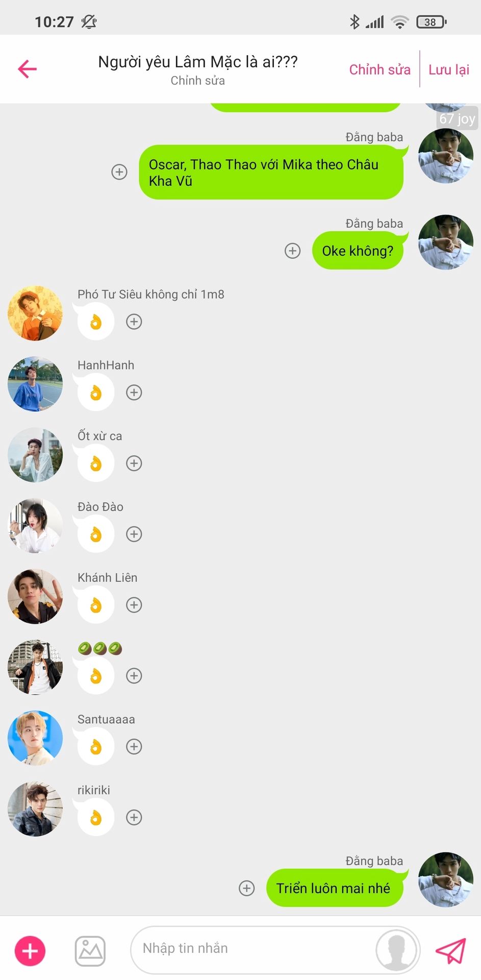
Task: Open the image gallery picker icon
Action: pos(90,951)
